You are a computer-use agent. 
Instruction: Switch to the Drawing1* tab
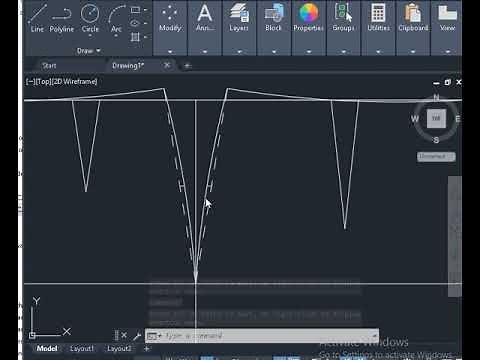[128, 66]
